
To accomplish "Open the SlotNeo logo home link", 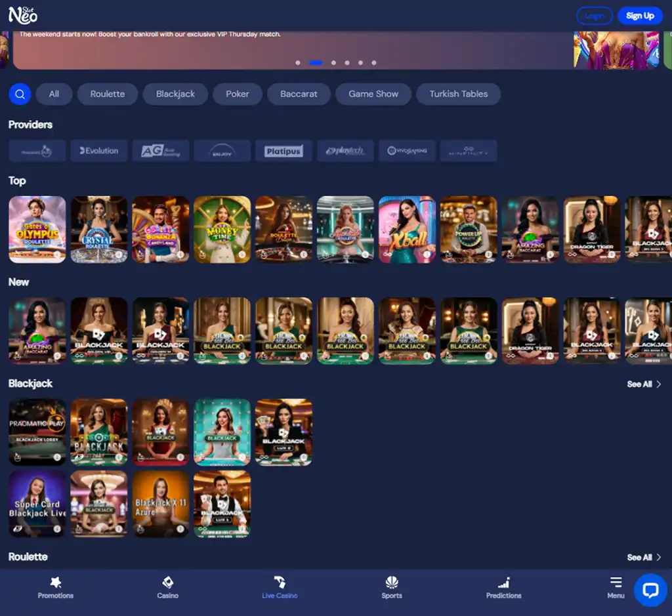I will point(23,16).
